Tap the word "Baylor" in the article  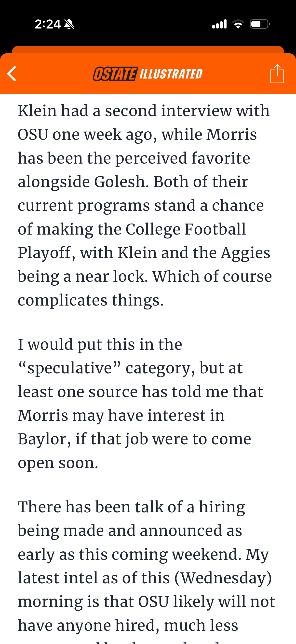tap(42, 439)
